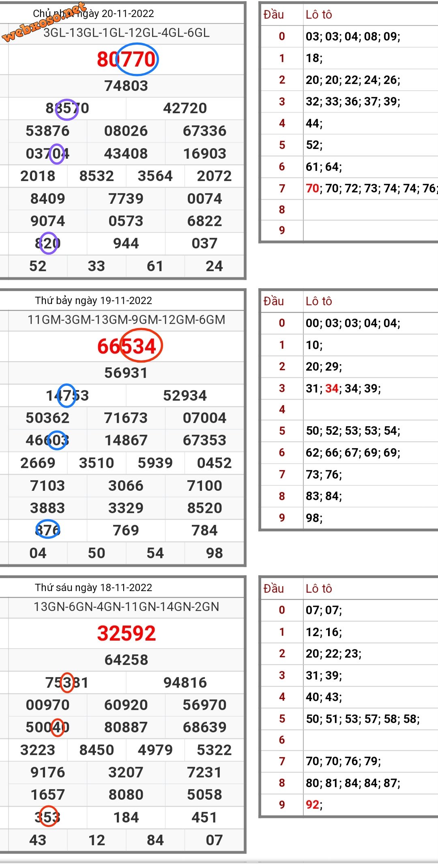Click the header 'Thứ bảy ngày 19-11-2022'

coord(94,300)
